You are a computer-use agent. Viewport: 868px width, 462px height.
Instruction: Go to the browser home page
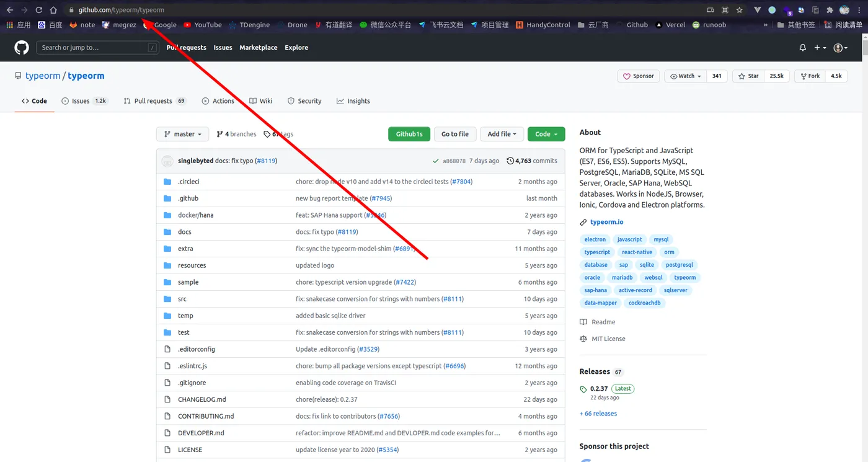coord(53,10)
